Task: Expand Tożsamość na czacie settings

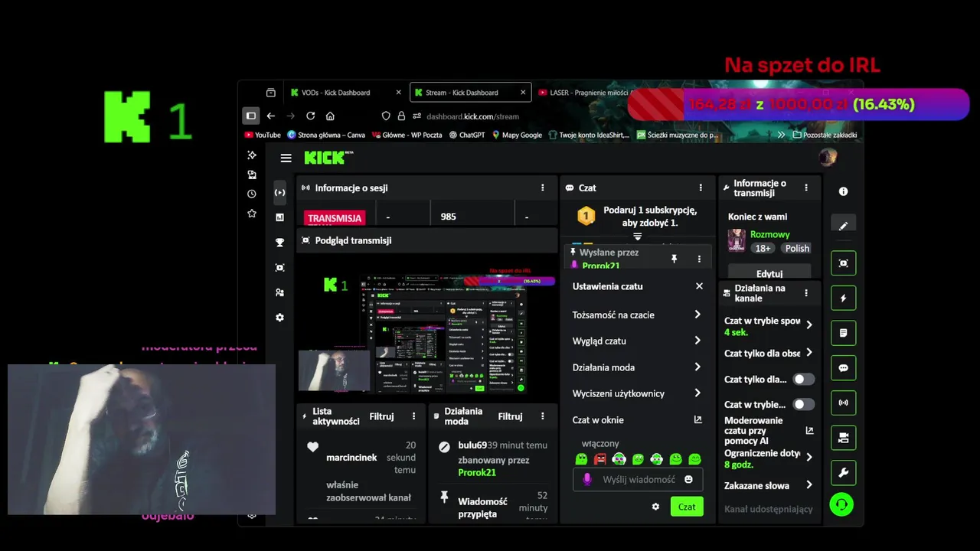Action: (x=637, y=315)
